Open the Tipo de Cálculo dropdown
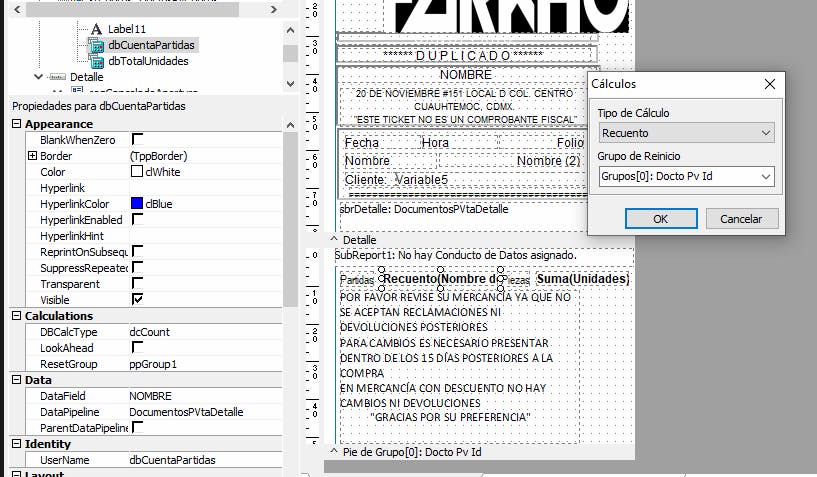817x477 pixels. tap(766, 133)
